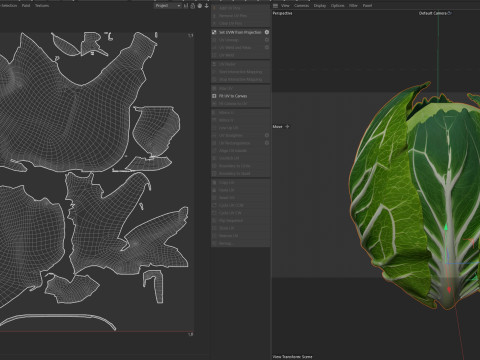Screen dimensions: 480x360
Task: Click the Paste UV command
Action: 227,190
